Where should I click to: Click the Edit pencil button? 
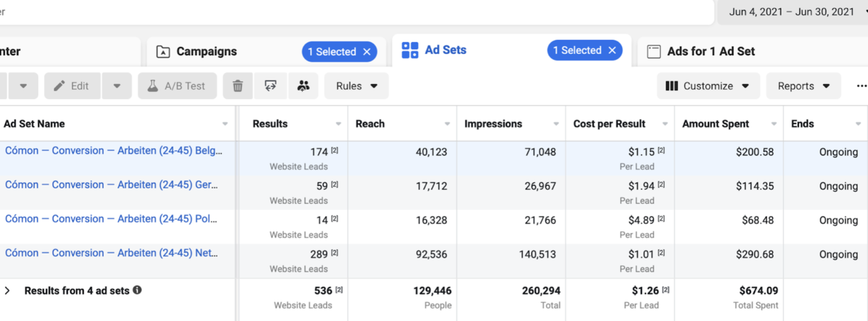coord(72,86)
